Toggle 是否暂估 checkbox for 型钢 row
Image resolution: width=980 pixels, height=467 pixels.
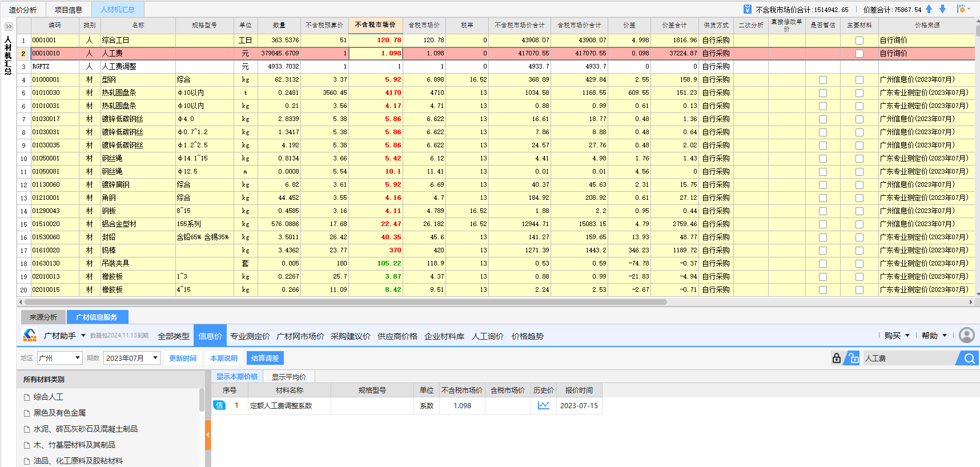823,80
